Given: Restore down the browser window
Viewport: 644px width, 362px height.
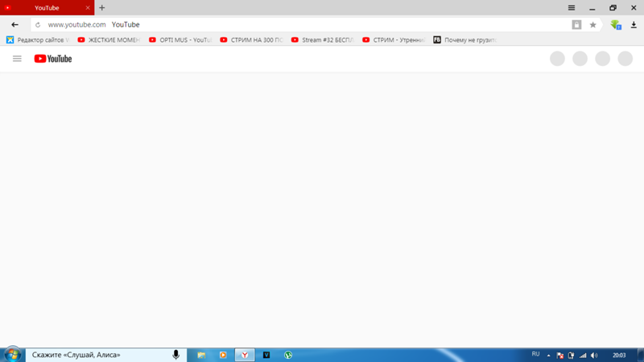Looking at the screenshot, I should tap(613, 8).
